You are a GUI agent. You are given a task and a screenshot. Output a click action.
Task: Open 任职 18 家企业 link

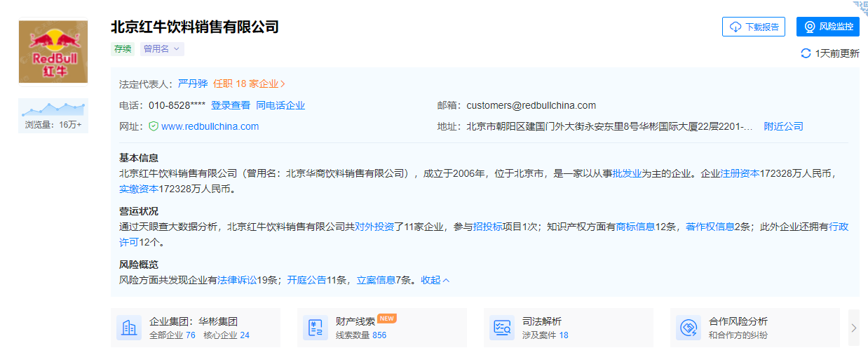pos(250,83)
